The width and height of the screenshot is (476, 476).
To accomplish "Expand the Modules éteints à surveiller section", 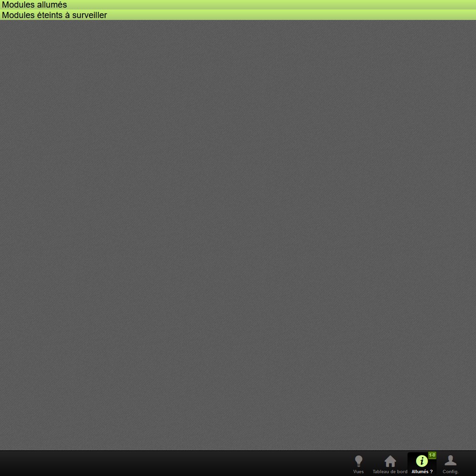I will [238, 15].
